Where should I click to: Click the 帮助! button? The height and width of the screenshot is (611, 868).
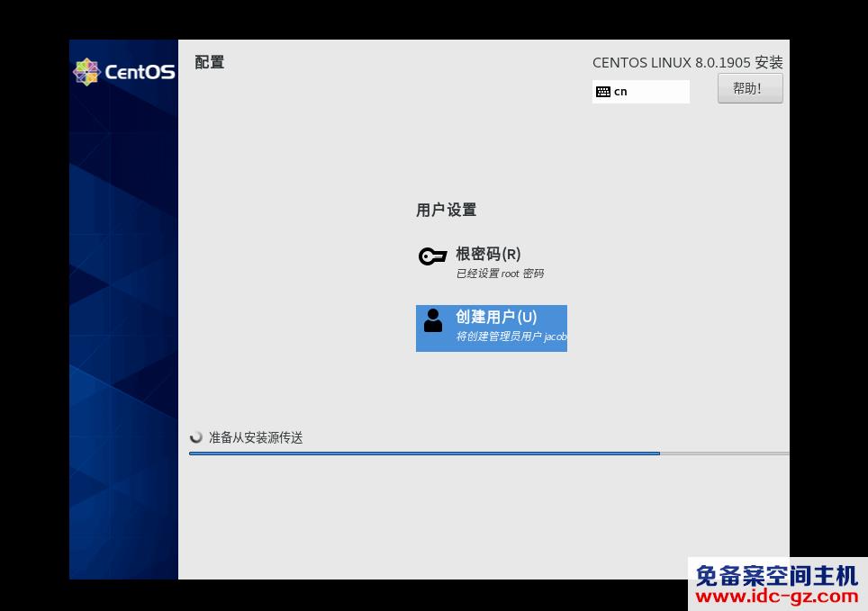[749, 87]
